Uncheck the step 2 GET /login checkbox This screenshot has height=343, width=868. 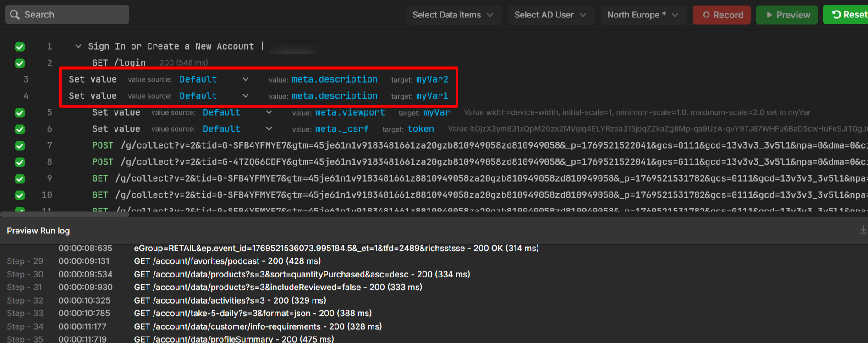coord(20,63)
